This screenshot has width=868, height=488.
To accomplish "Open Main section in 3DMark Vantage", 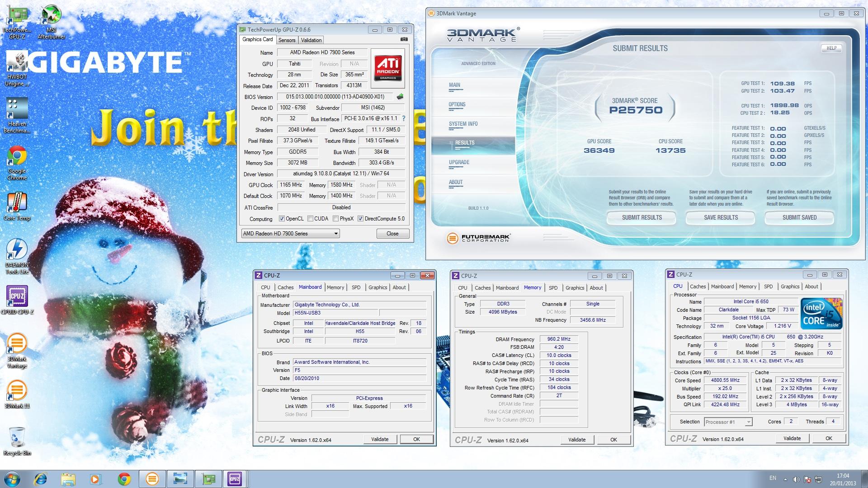I will pyautogui.click(x=454, y=85).
